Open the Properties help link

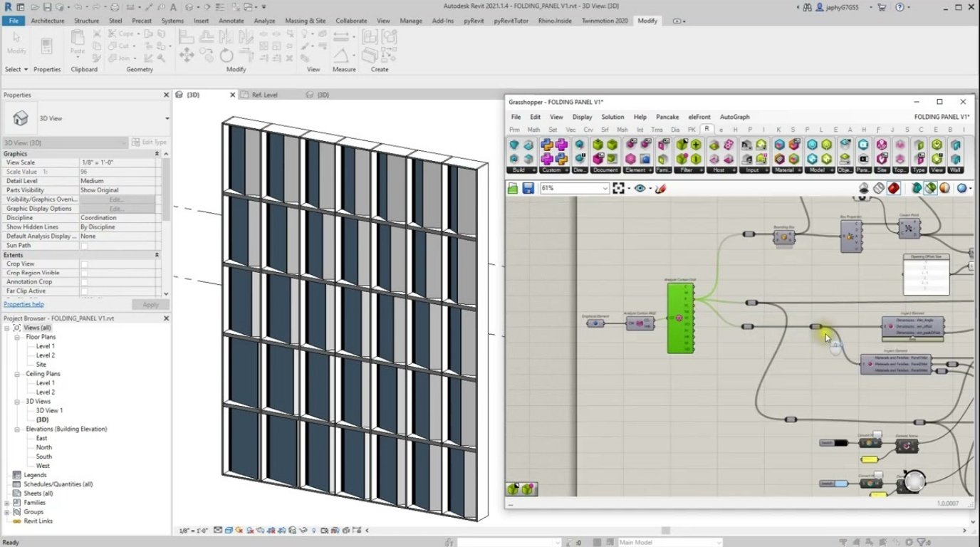[24, 304]
